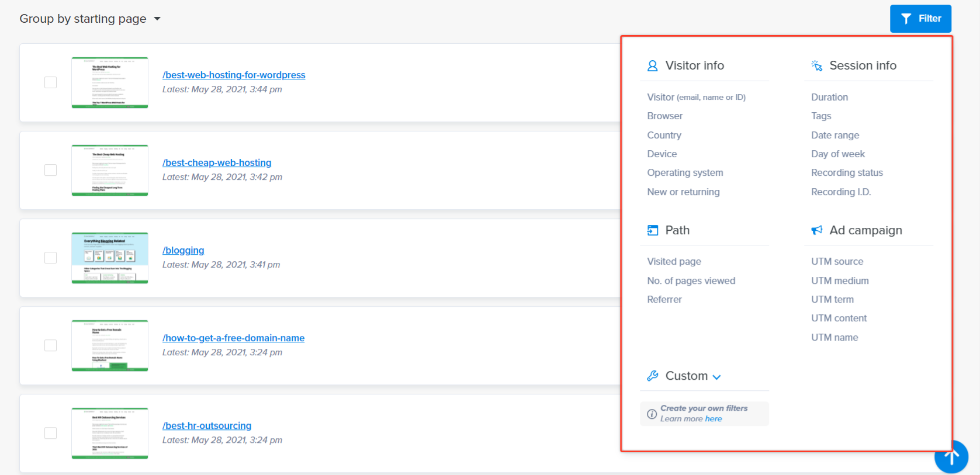Open the /blogging page thumbnail

click(110, 258)
